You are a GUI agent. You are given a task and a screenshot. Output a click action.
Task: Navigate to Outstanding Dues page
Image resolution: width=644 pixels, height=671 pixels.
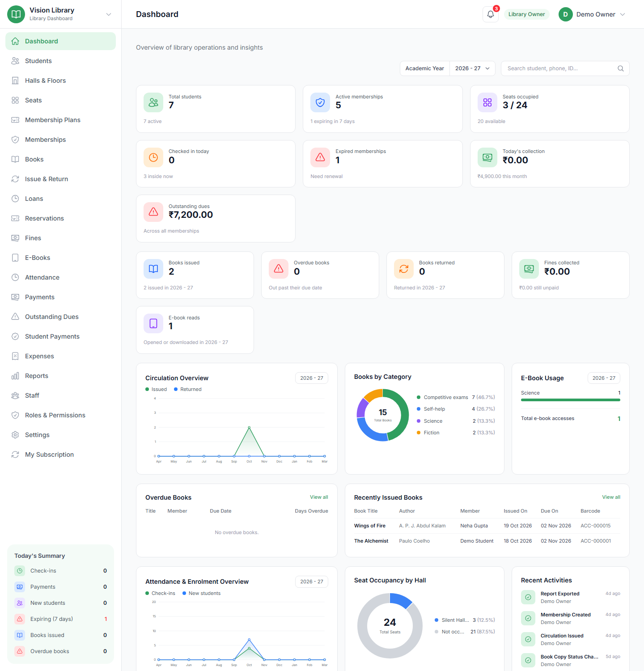[x=60, y=317]
